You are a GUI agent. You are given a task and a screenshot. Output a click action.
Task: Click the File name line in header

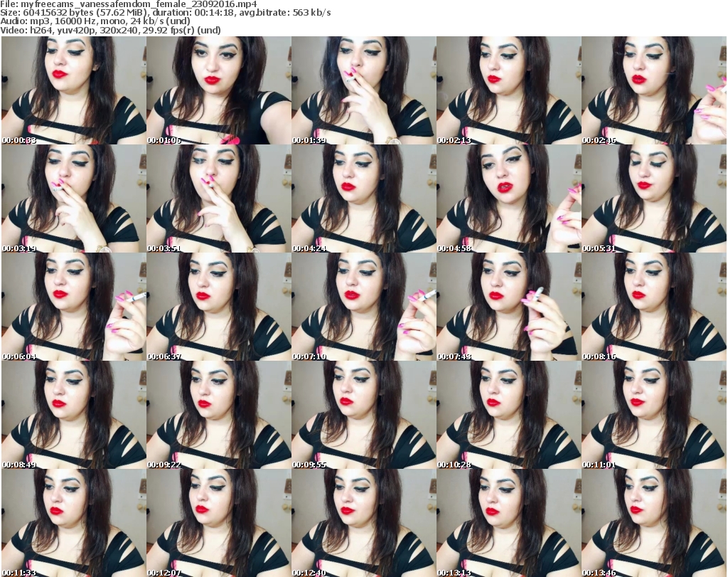129,4
